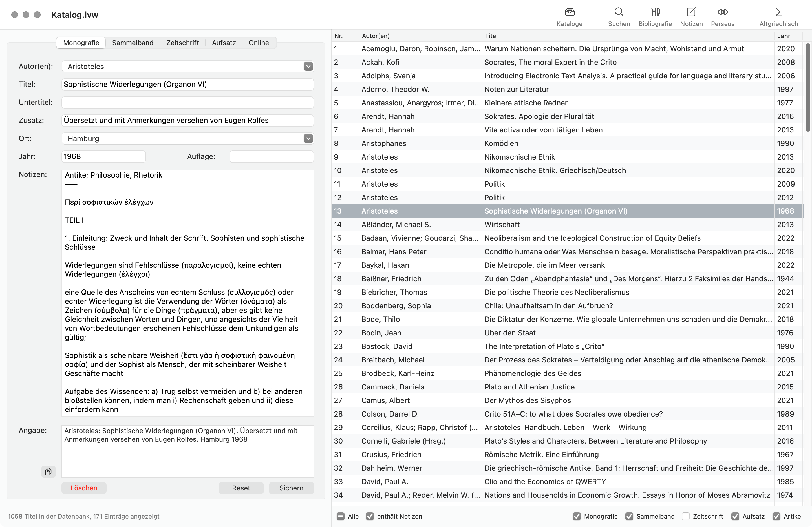The height and width of the screenshot is (527, 812).
Task: Click into the Zusatz input field
Action: pos(188,120)
